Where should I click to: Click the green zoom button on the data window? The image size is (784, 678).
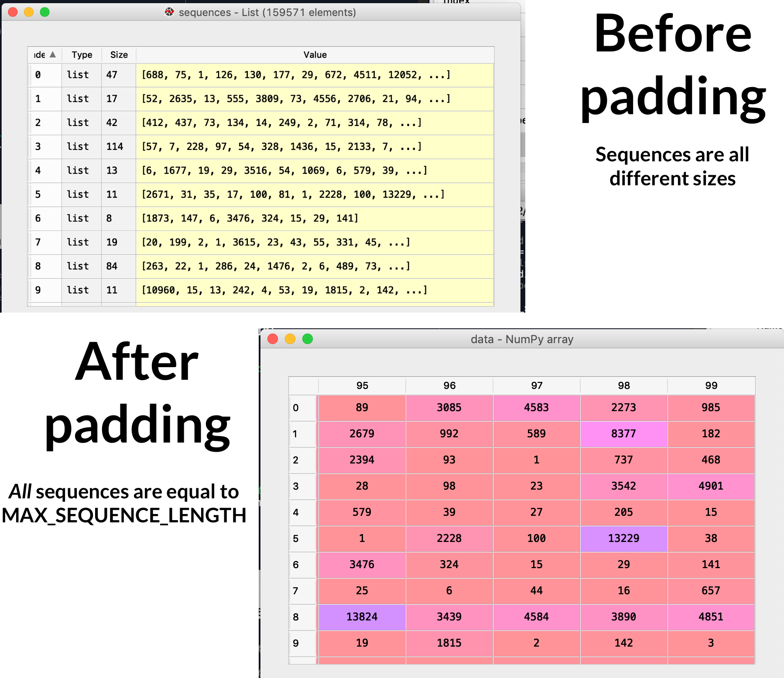(307, 338)
